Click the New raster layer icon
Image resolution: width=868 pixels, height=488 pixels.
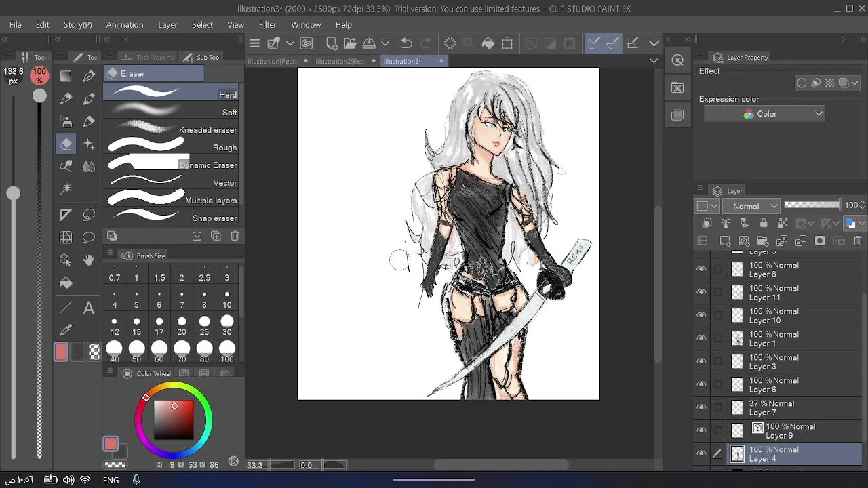pos(725,241)
